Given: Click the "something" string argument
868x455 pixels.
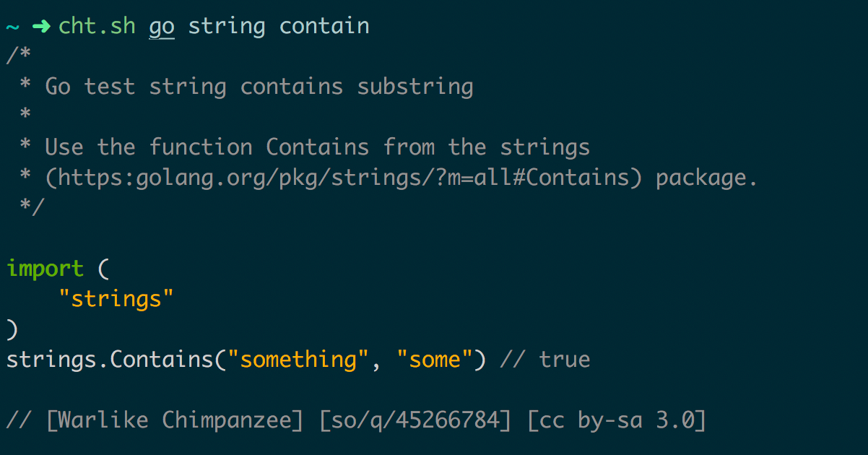Looking at the screenshot, I should tap(299, 360).
